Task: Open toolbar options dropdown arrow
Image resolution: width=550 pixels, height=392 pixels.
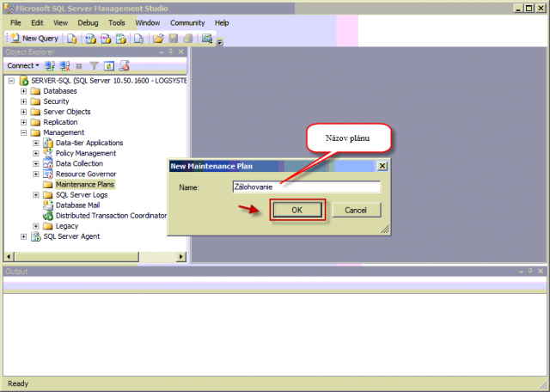Action: pos(220,42)
